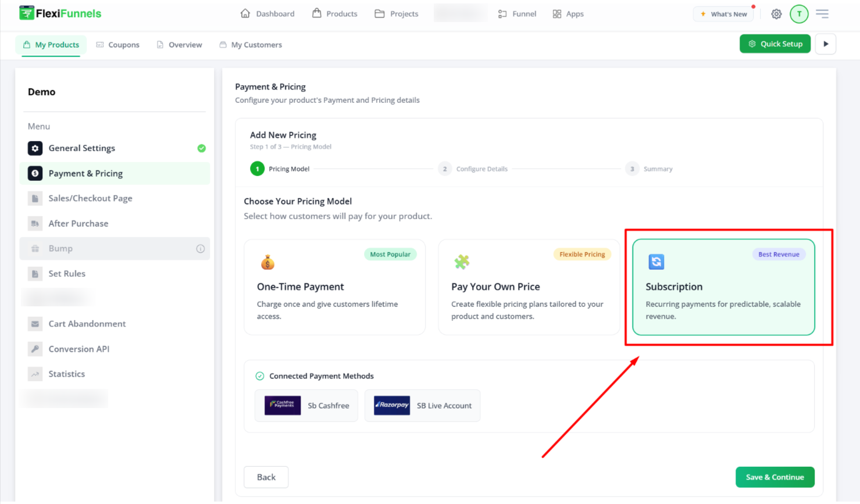Go to Dashboard in top navigation
The width and height of the screenshot is (860, 504).
pos(267,13)
